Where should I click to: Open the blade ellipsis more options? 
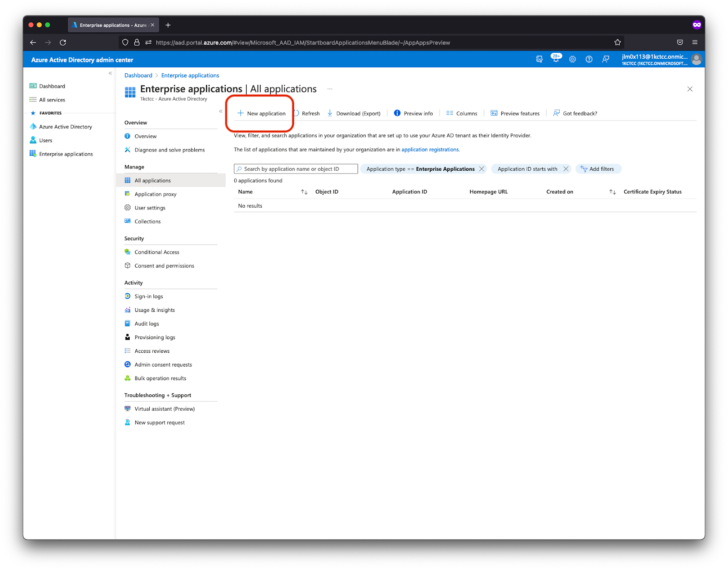[330, 89]
